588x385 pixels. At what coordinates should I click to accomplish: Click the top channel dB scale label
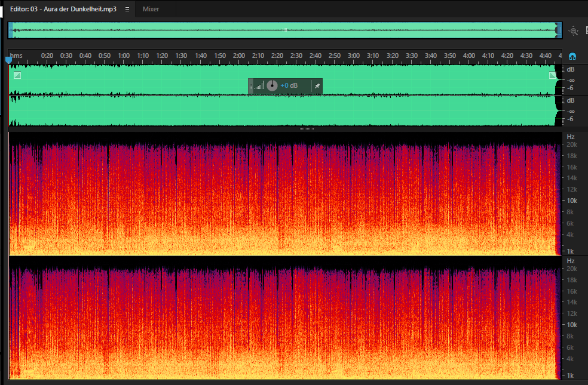pos(571,70)
